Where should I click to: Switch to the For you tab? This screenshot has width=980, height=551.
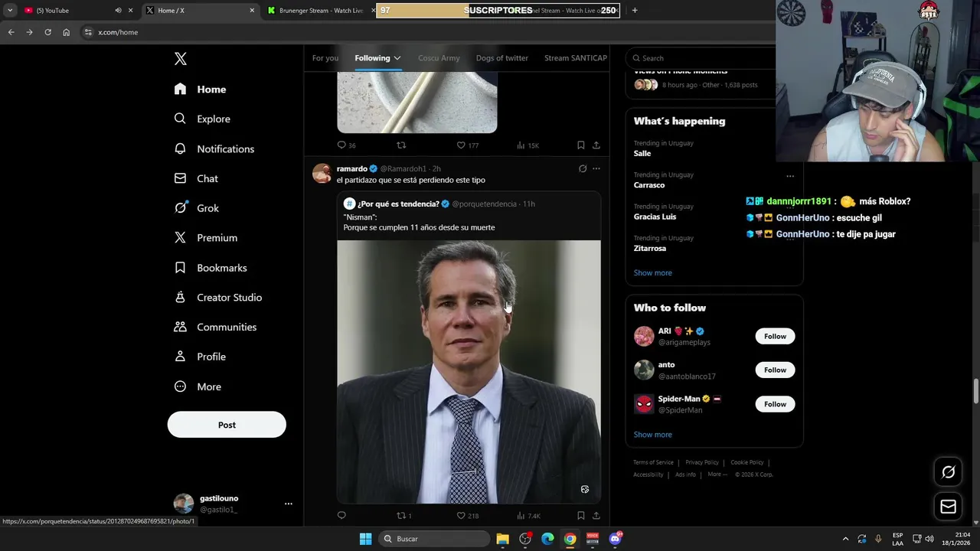tap(325, 58)
